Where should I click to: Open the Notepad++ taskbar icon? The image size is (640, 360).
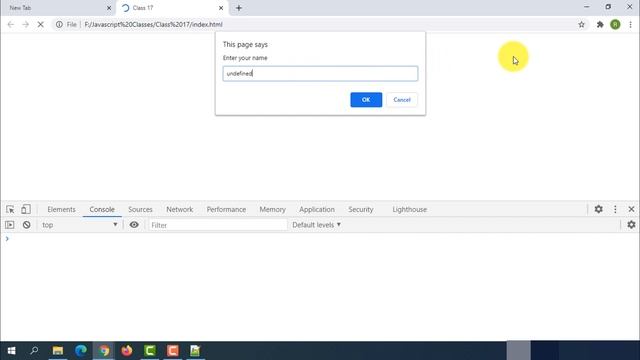[195, 351]
